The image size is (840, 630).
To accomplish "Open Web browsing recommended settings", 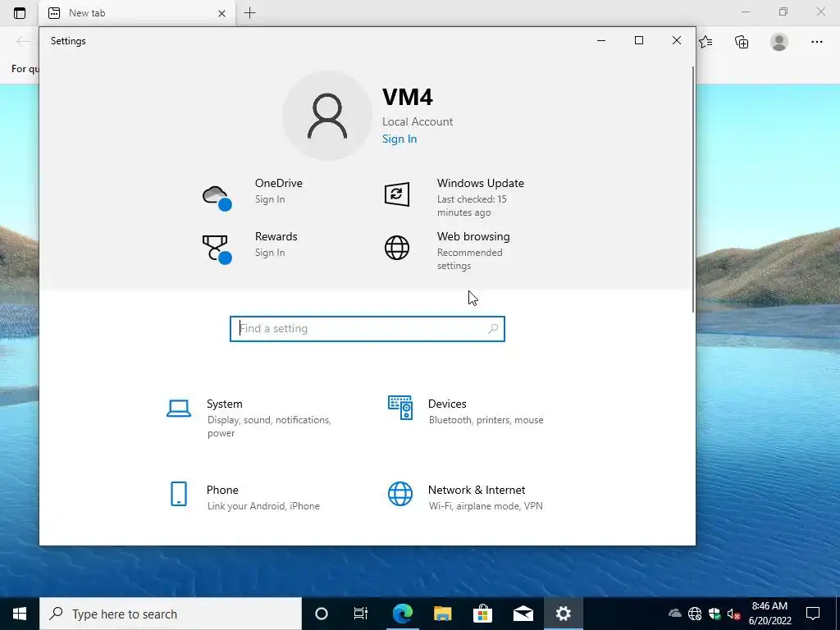I will 470,258.
